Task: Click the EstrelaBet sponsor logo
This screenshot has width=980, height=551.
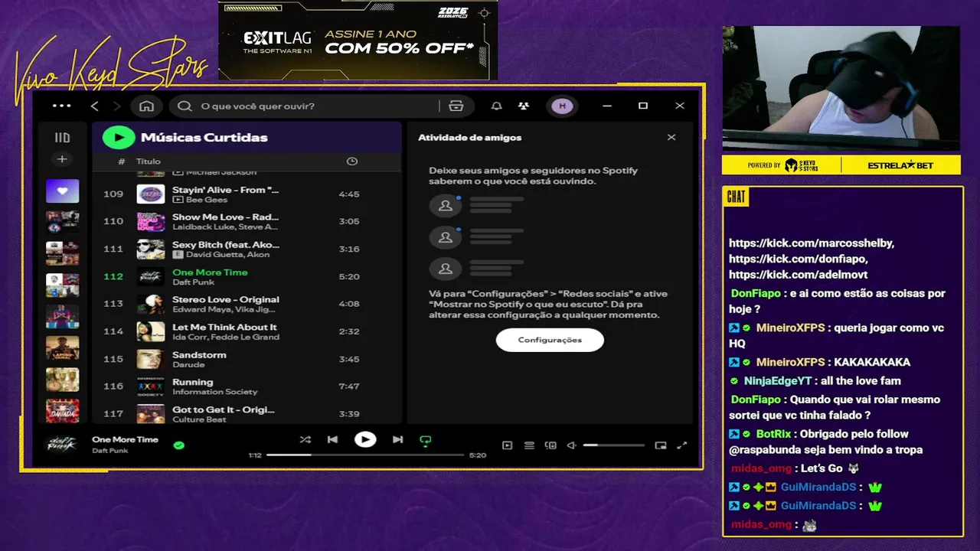Action: tap(901, 165)
